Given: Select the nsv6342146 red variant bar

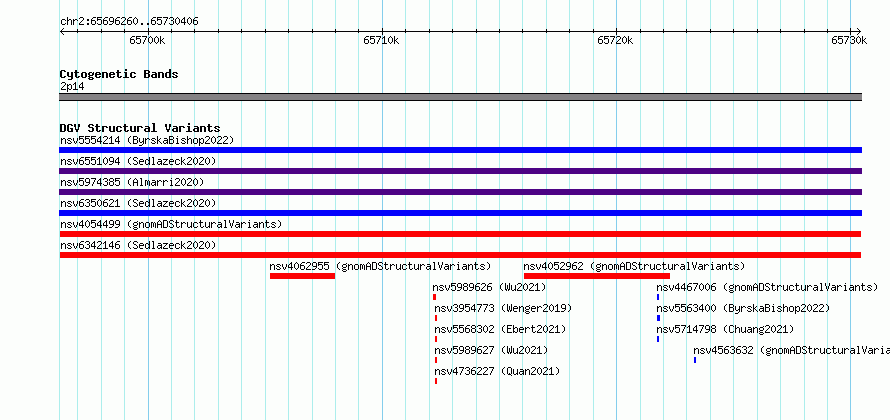Looking at the screenshot, I should click(x=460, y=255).
